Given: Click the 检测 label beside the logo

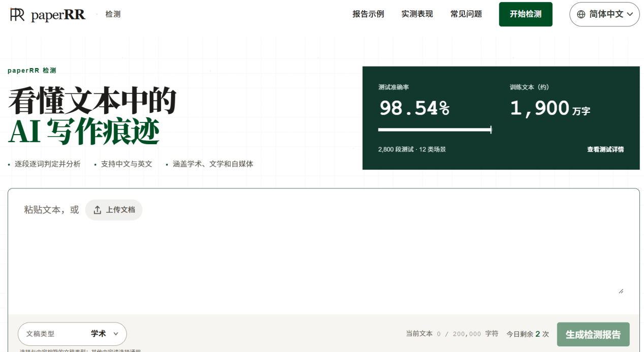Looking at the screenshot, I should (x=113, y=14).
